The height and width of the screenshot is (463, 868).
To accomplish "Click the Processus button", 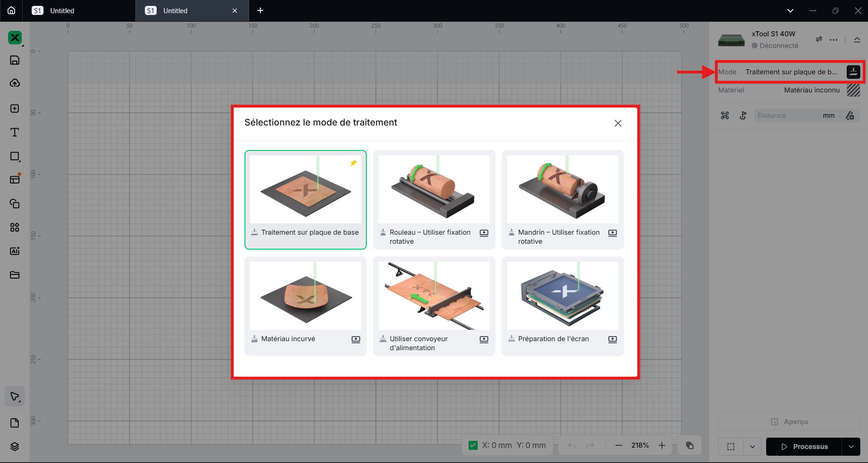I will (x=804, y=447).
